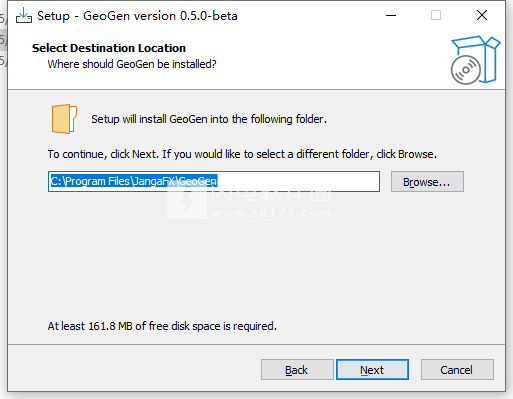The image size is (513, 399).
Task: Click 'Where should GeoGen be installed?' text
Action: [132, 64]
